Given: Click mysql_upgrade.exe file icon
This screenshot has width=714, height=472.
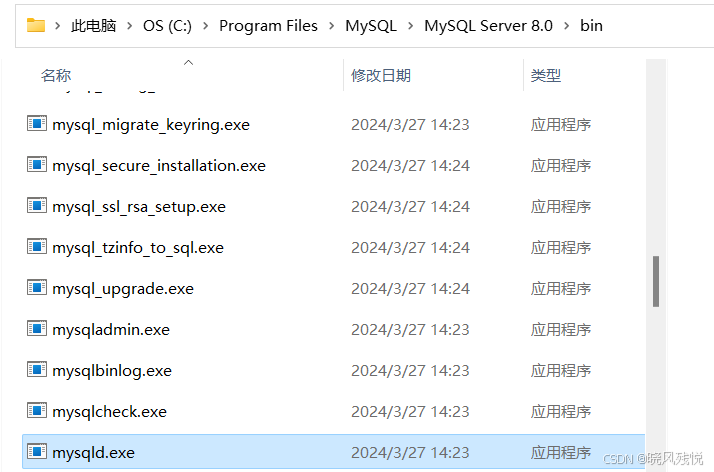Looking at the screenshot, I should pyautogui.click(x=37, y=287).
